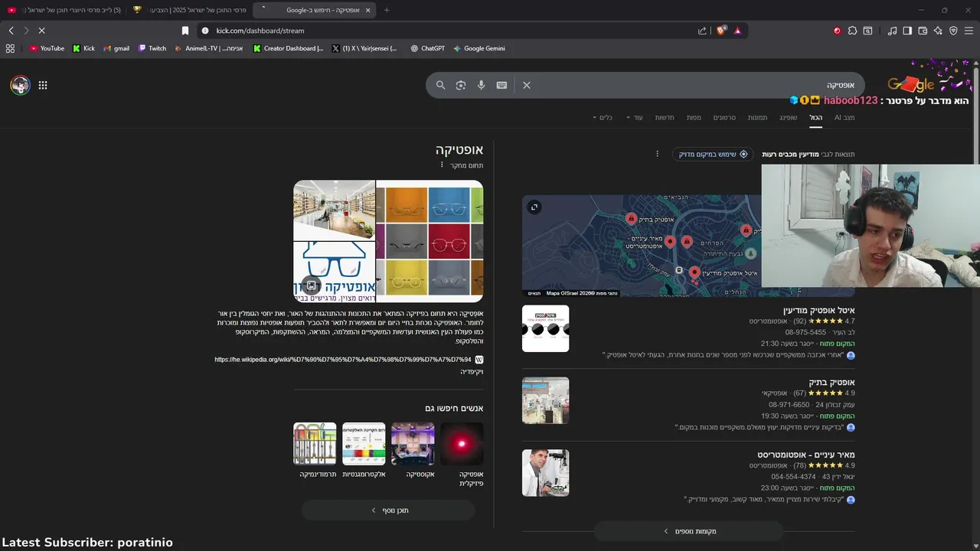Image resolution: width=980 pixels, height=551 pixels.
Task: Expand the כלים tools dropdown
Action: 603,117
